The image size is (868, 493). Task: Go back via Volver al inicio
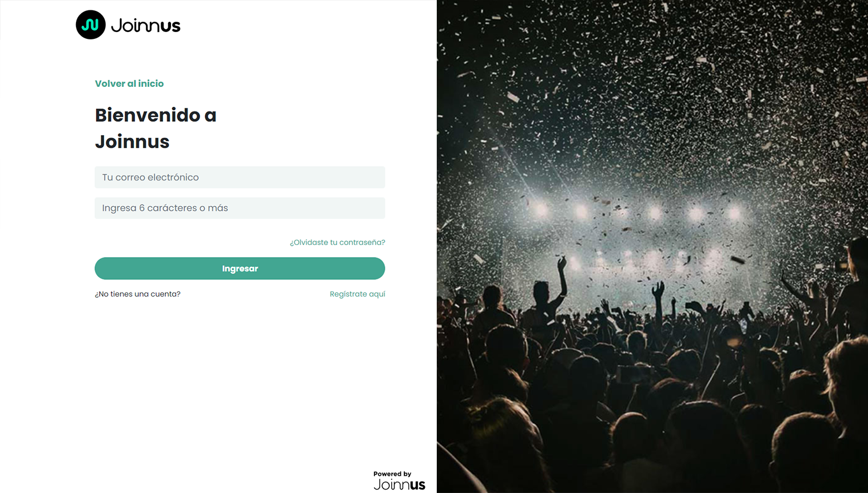point(129,83)
